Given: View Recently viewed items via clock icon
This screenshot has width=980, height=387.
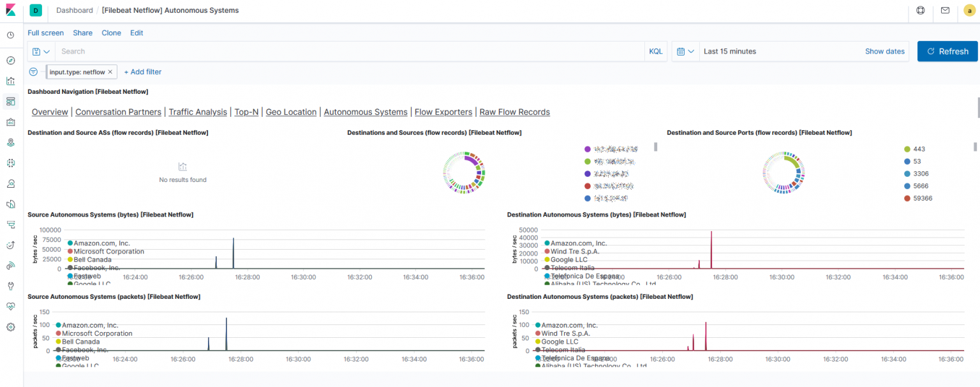Looking at the screenshot, I should point(10,35).
